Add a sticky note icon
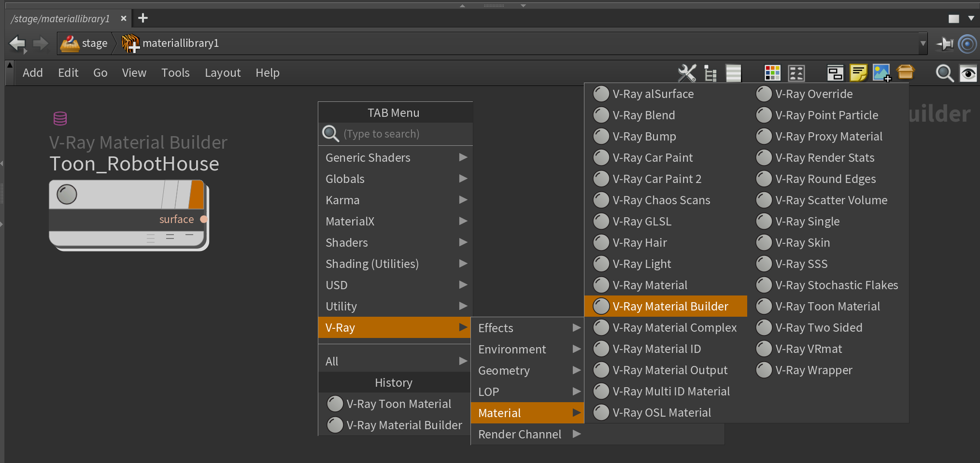This screenshot has width=980, height=463. 859,73
